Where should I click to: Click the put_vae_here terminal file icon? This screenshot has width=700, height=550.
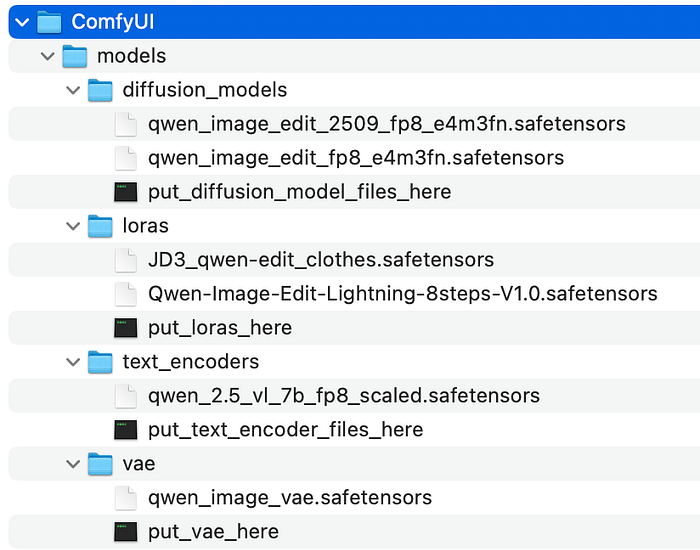coord(125,532)
